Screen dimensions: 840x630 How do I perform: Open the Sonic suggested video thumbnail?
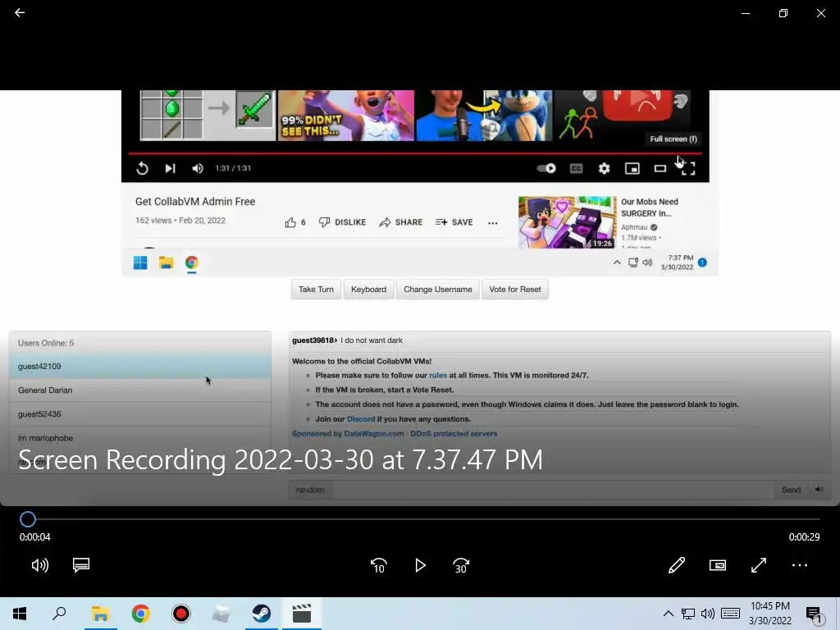click(484, 115)
